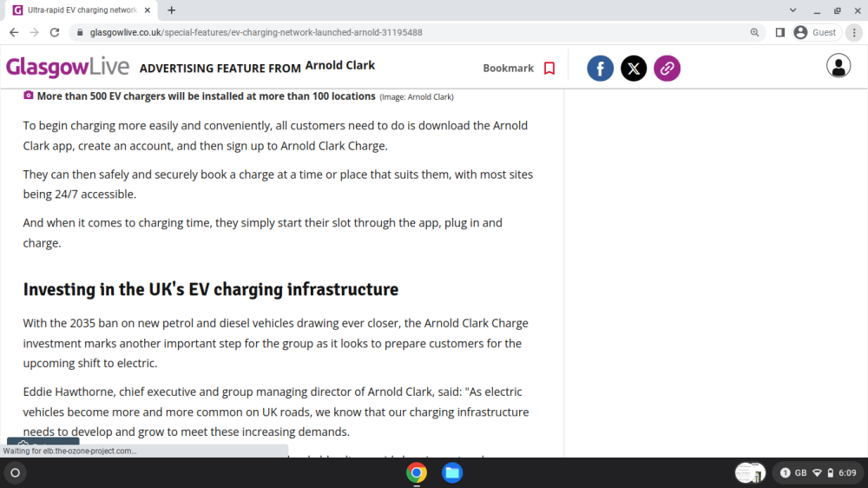The width and height of the screenshot is (868, 488).
Task: Open the Files app on the shelf
Action: (452, 473)
